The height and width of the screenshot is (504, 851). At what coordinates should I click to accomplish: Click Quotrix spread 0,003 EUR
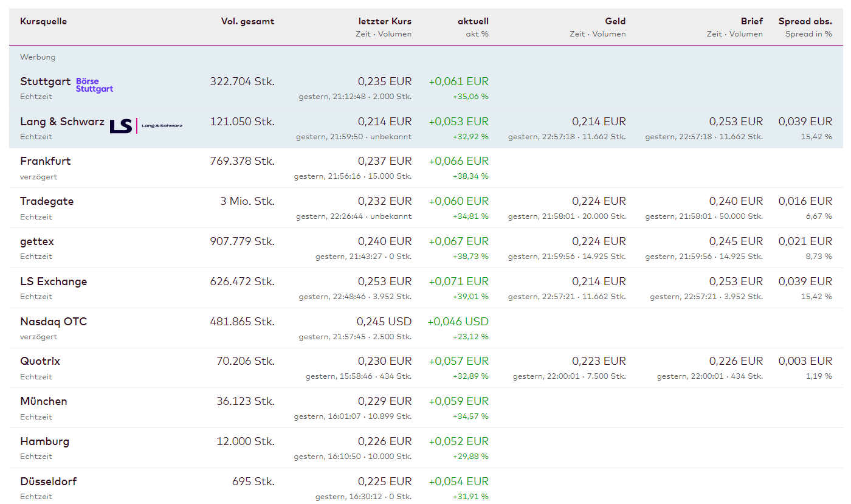coord(805,361)
